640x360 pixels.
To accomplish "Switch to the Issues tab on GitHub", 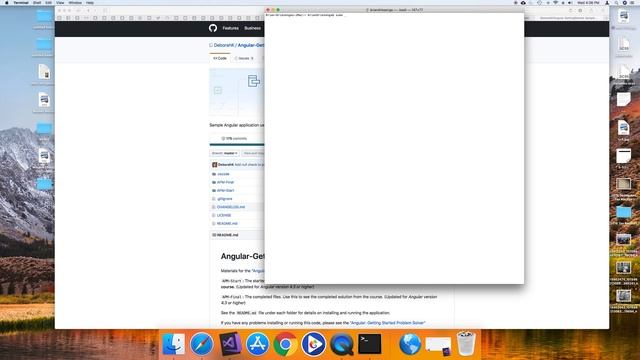I will tap(244, 58).
